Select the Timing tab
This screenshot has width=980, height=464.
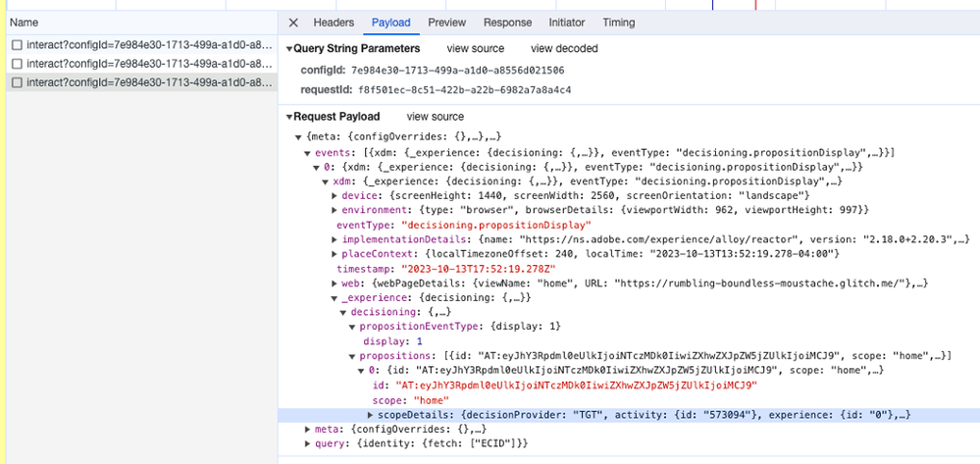pyautogui.click(x=618, y=23)
